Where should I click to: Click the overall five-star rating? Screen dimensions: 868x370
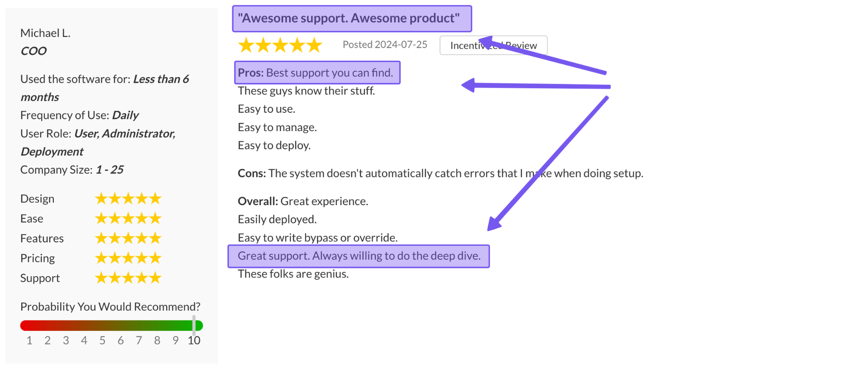click(x=280, y=45)
